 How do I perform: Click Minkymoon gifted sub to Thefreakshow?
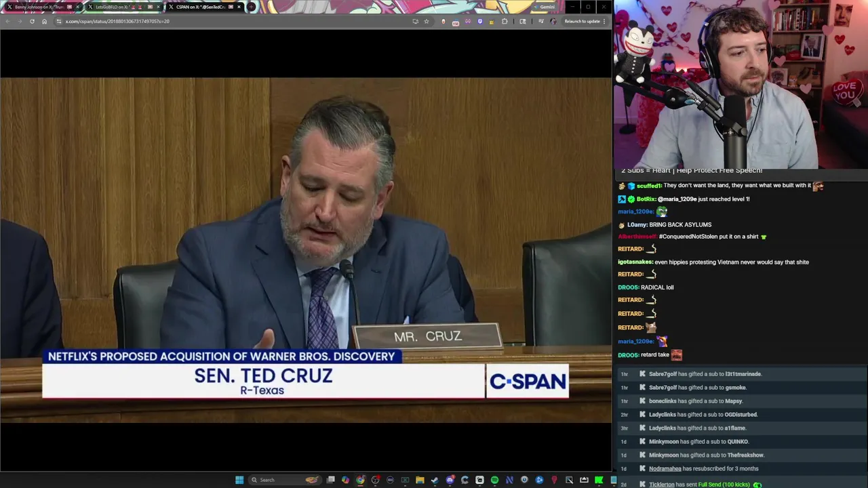707,455
